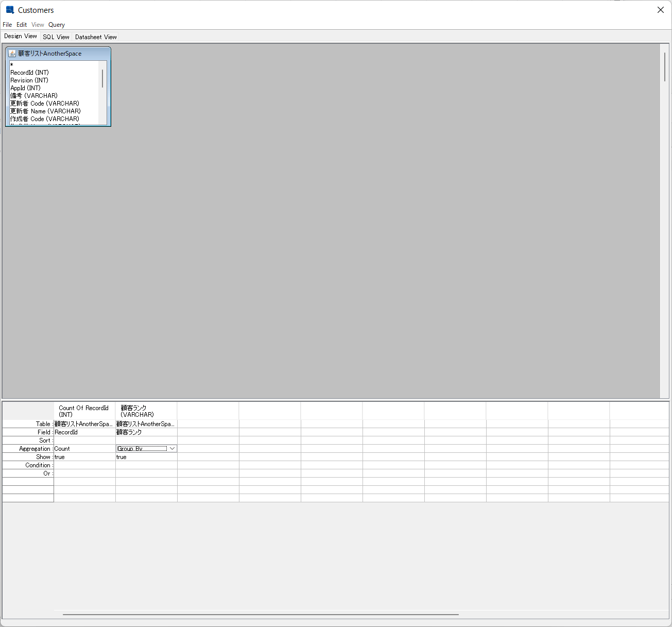Click the 顧客ランク Field cell
This screenshot has height=627, width=672.
[x=146, y=432]
